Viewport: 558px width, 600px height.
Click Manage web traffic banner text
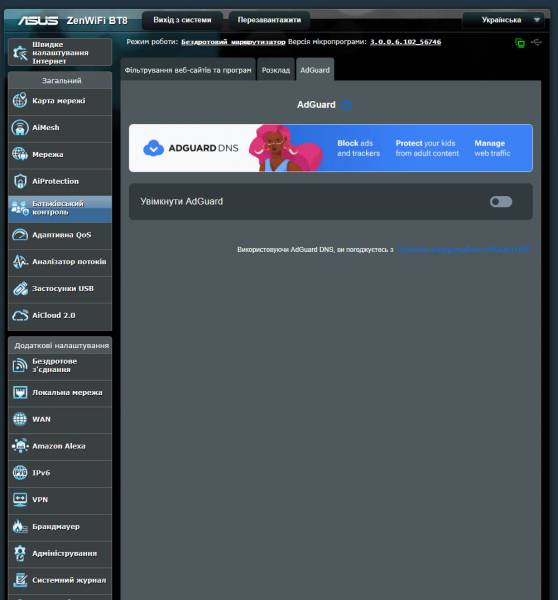tap(492, 148)
